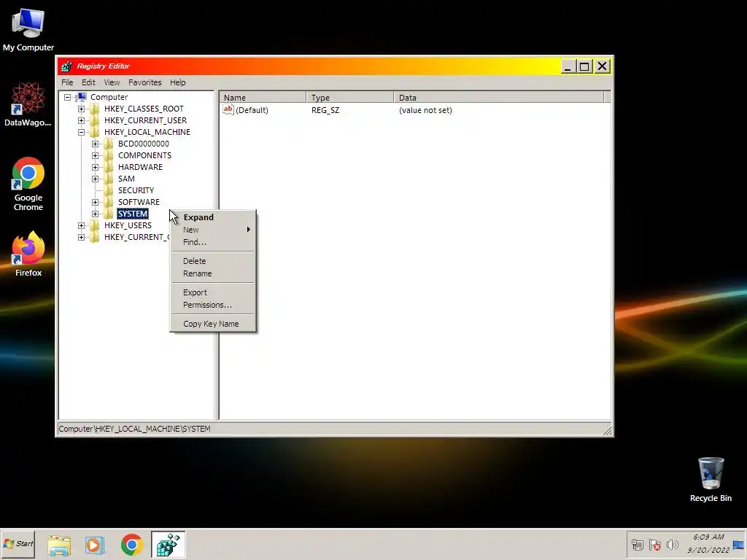Open the Help menu

tap(178, 82)
